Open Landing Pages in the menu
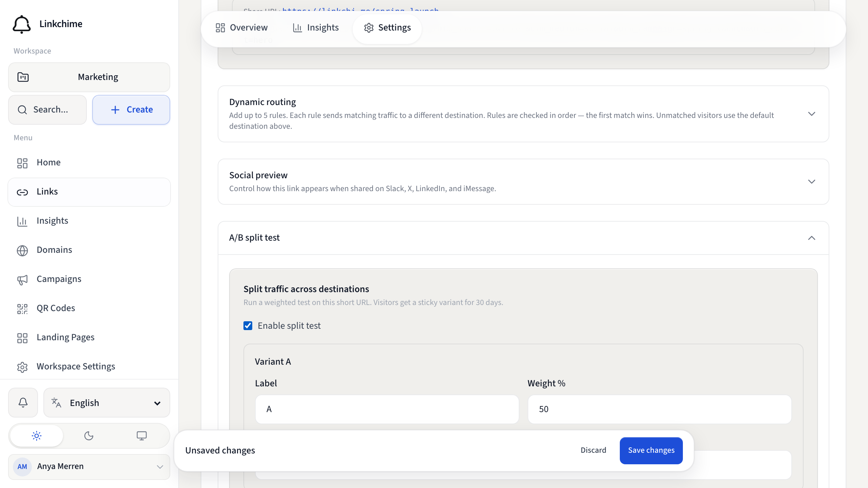This screenshot has height=488, width=868. [89, 338]
